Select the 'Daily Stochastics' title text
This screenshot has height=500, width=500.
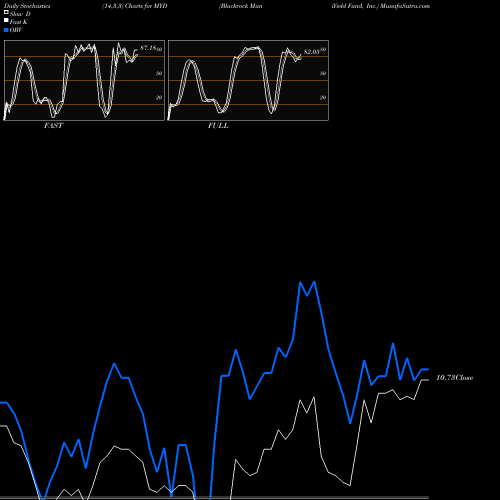click(27, 6)
